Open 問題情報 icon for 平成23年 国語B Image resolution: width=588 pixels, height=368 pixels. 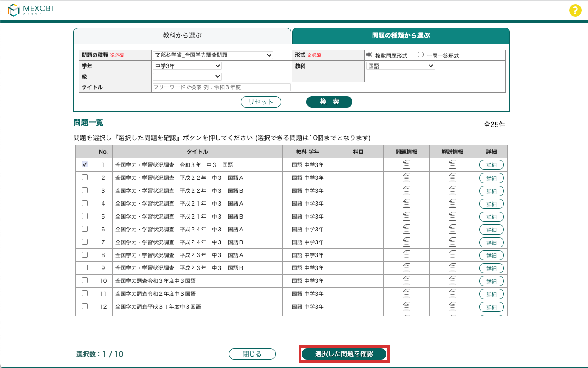406,268
